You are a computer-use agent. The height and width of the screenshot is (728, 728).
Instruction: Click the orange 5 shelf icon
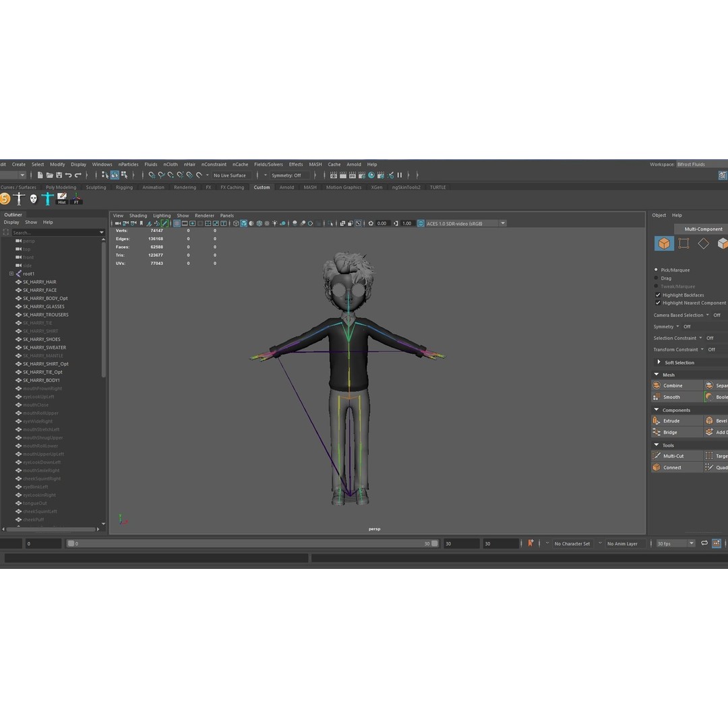pyautogui.click(x=5, y=199)
